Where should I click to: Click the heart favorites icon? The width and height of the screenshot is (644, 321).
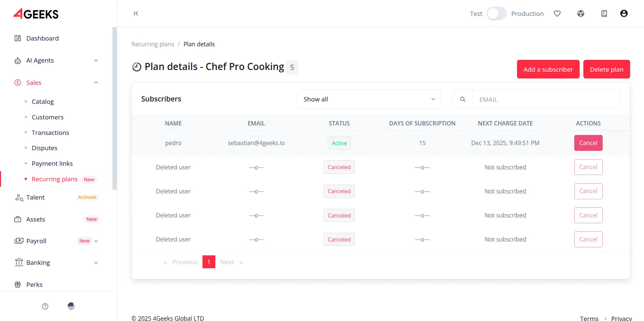tap(557, 14)
